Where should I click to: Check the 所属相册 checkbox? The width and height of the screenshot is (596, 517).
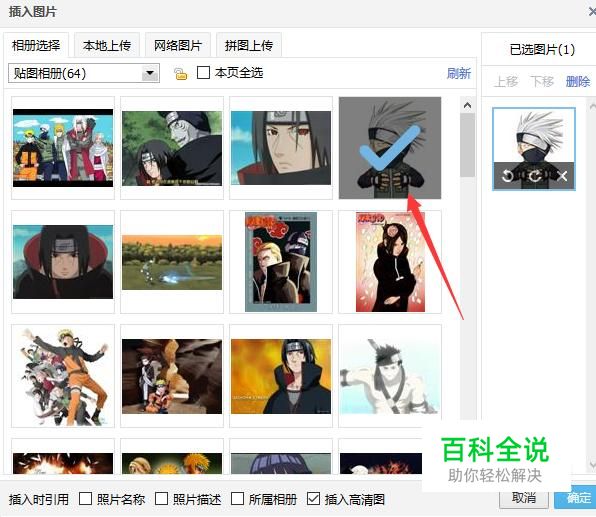237,498
